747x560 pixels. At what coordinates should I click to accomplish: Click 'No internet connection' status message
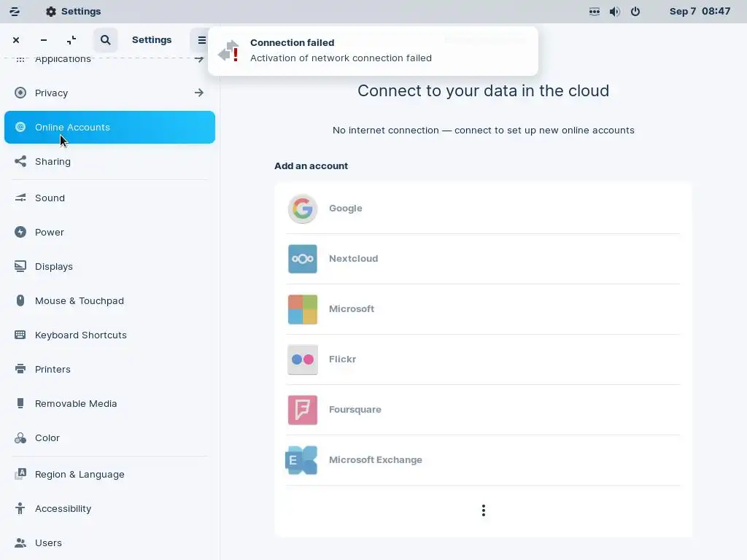tap(483, 130)
